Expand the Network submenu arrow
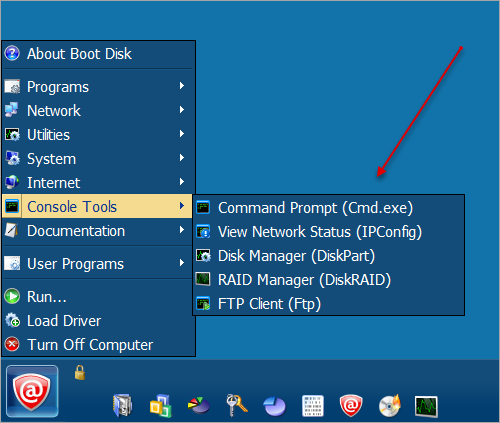This screenshot has width=500, height=423. click(182, 110)
